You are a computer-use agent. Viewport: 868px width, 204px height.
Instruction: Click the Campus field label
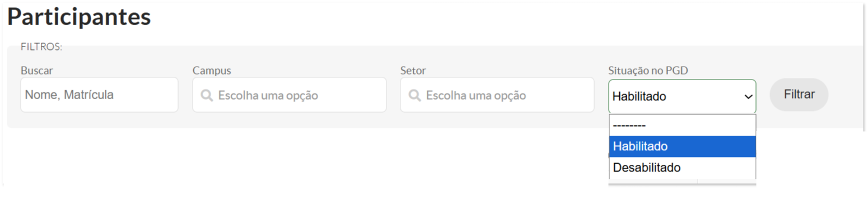click(212, 71)
